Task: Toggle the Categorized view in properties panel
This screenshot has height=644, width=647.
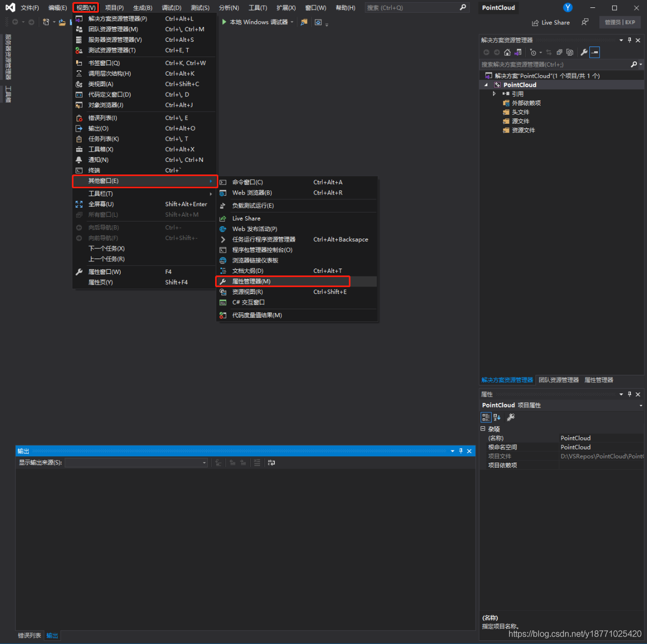Action: tap(486, 417)
